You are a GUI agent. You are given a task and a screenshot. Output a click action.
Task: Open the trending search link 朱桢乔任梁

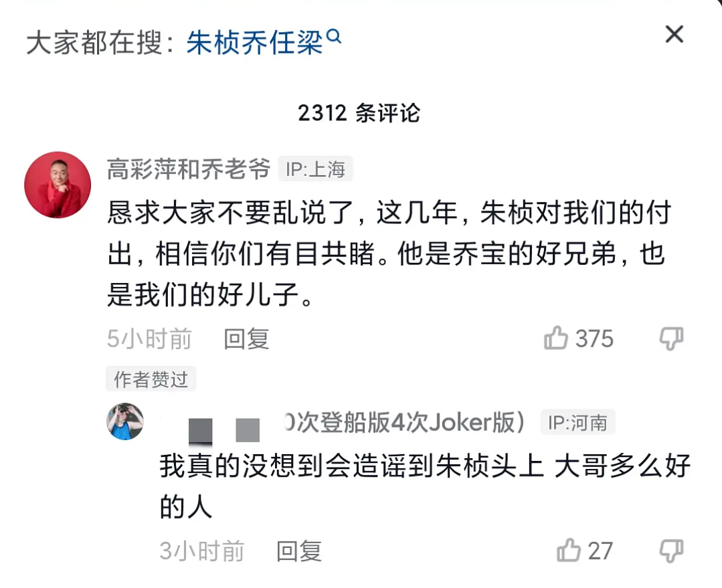[x=254, y=44]
